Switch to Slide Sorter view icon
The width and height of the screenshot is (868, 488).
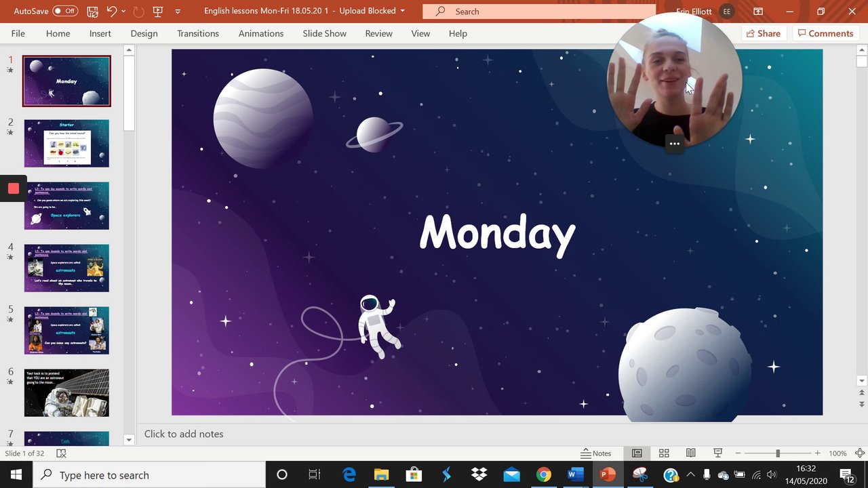664,453
